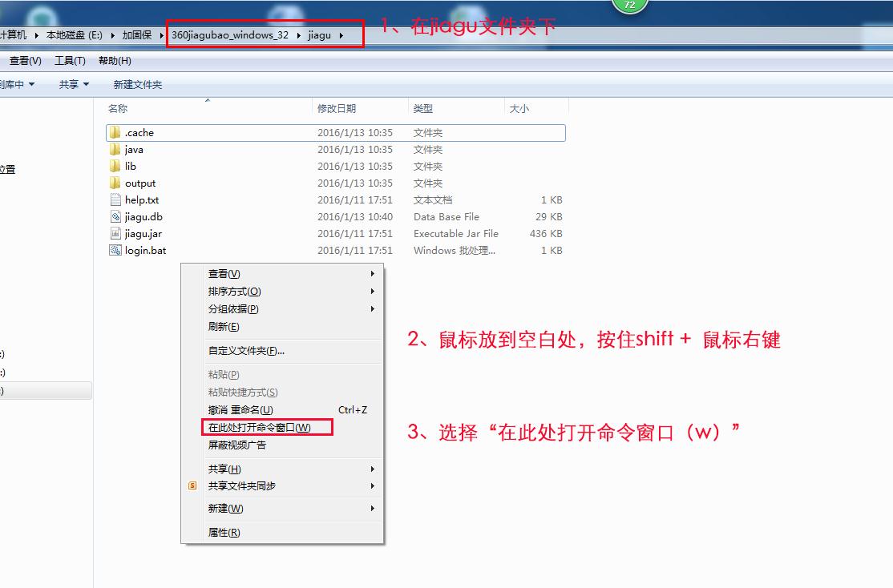Select the jiagu.jar file name
893x588 pixels.
click(143, 233)
